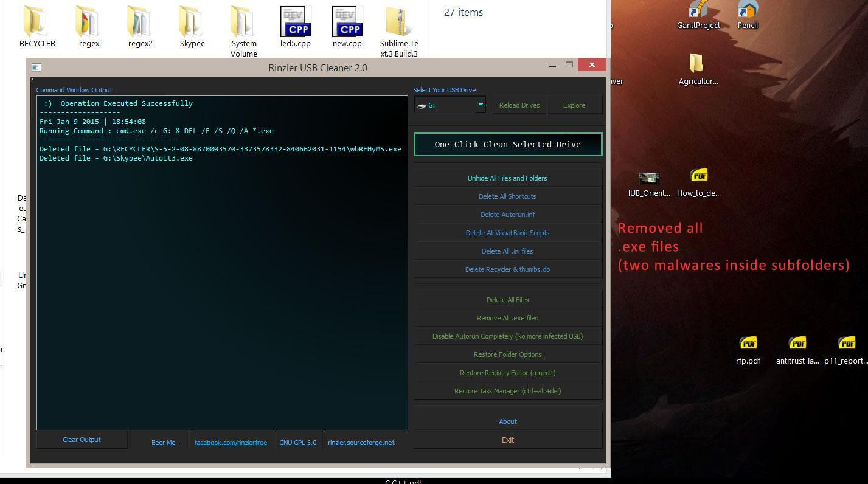Click the 27 items count in Explorer
Screen dimensions: 868x484
click(464, 12)
